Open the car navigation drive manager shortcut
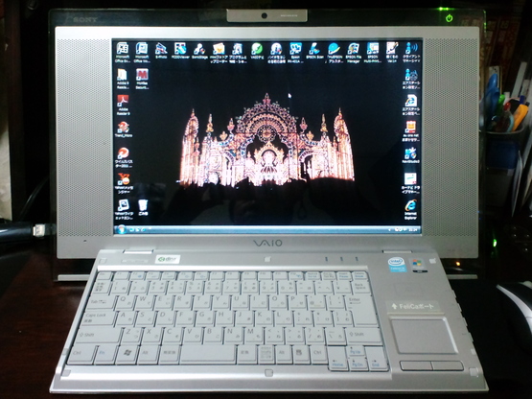Screen dimensions: 532x399 click(410, 183)
